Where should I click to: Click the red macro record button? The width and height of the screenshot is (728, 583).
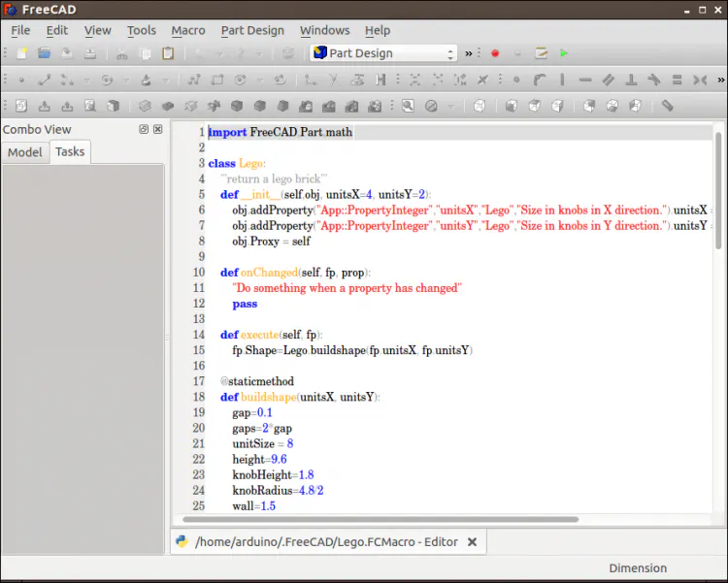coord(495,53)
